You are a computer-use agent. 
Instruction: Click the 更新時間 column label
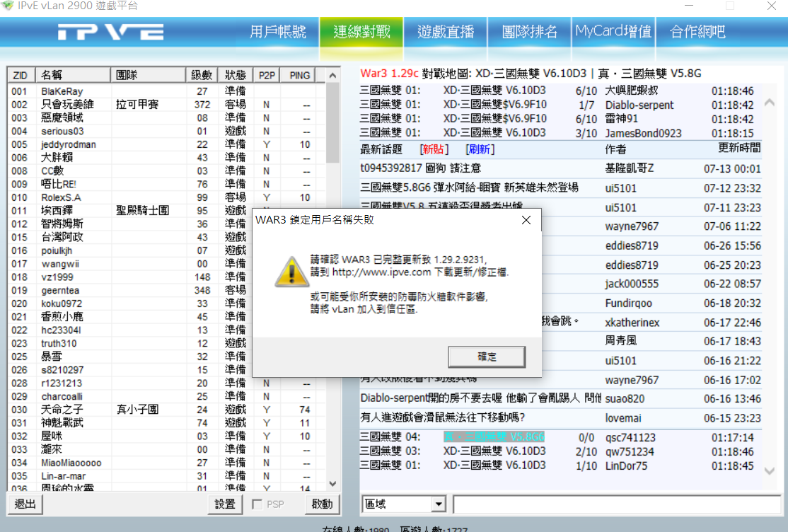click(x=738, y=148)
